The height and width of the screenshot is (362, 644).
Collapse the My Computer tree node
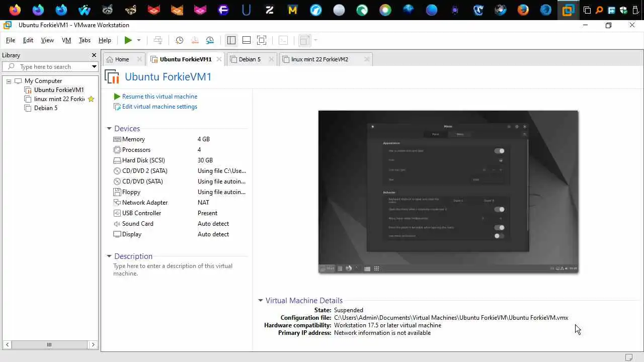point(9,81)
